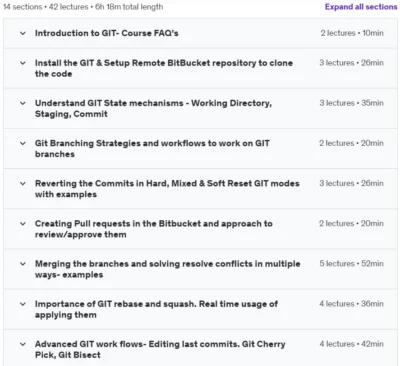Expand the Creating Pull requests chevron

pos(23,224)
